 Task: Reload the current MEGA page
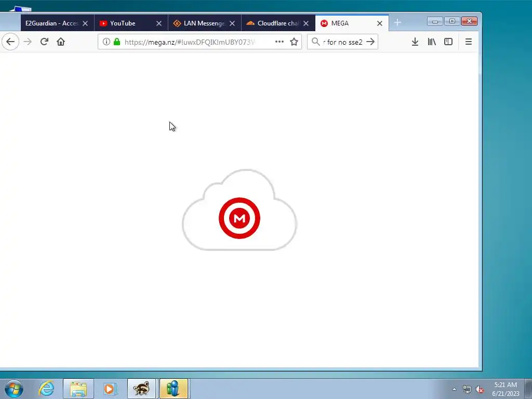point(44,42)
